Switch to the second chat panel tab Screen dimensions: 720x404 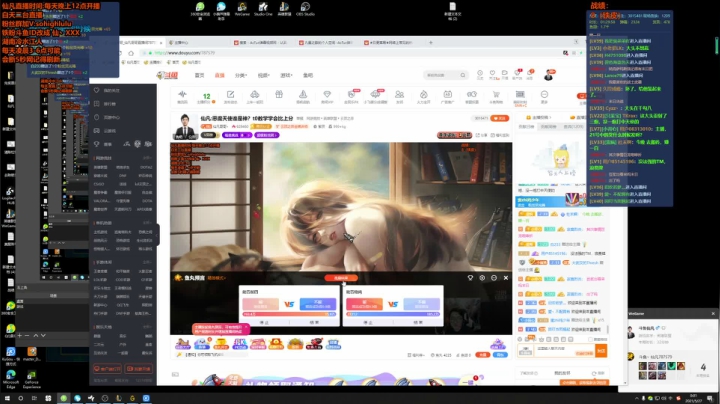pos(548,127)
